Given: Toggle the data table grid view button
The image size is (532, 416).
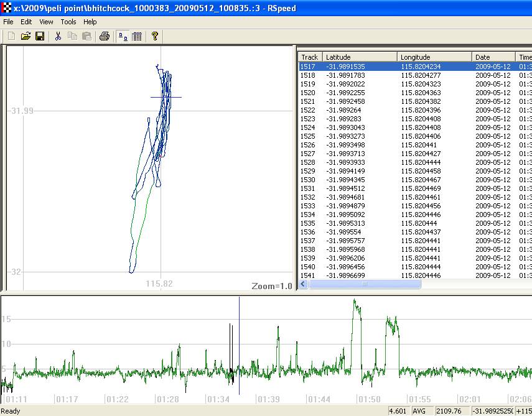Looking at the screenshot, I should 137,37.
